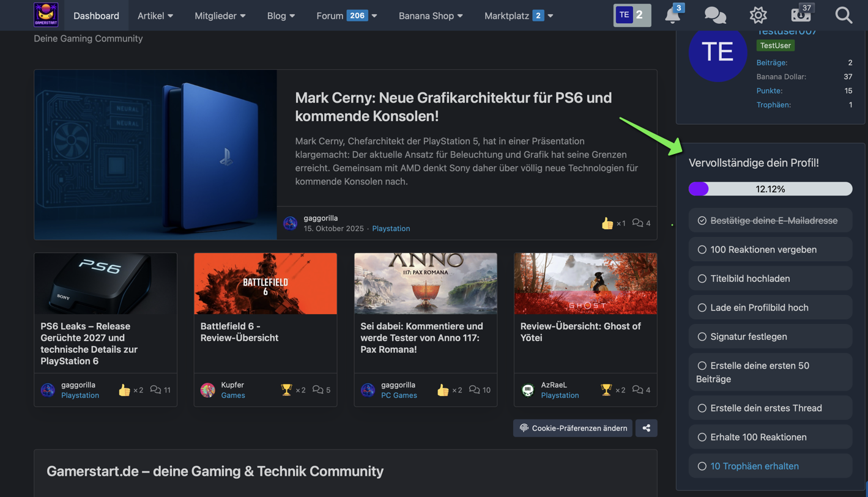This screenshot has height=497, width=868.
Task: Click the profile completion progress bar
Action: tap(770, 189)
